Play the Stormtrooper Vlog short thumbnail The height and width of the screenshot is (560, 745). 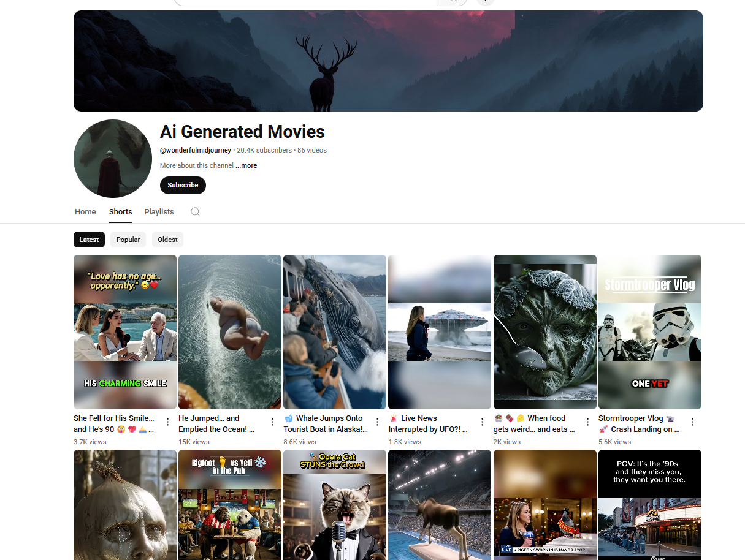[x=649, y=332]
